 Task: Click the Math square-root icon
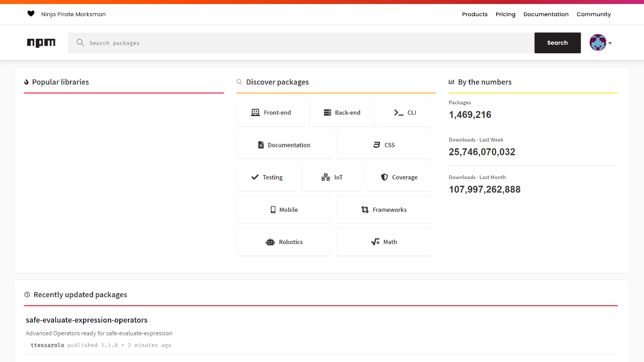pos(376,242)
